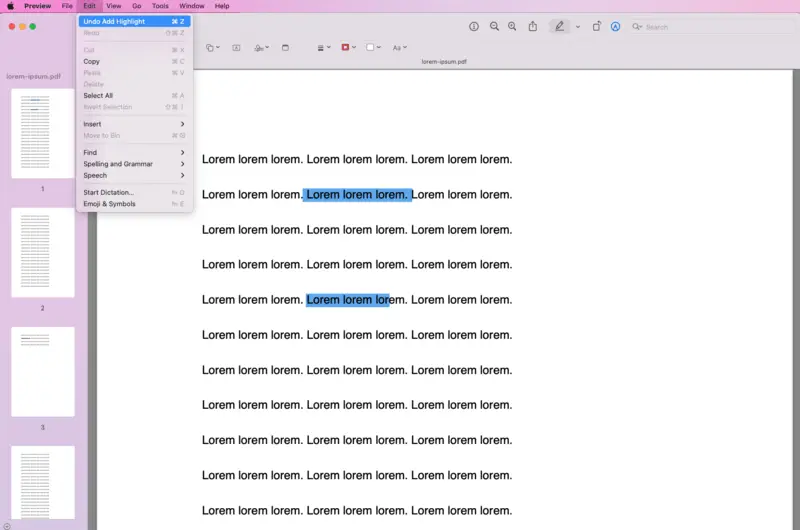The width and height of the screenshot is (800, 530).
Task: Open the Border Color red swatch
Action: point(348,47)
